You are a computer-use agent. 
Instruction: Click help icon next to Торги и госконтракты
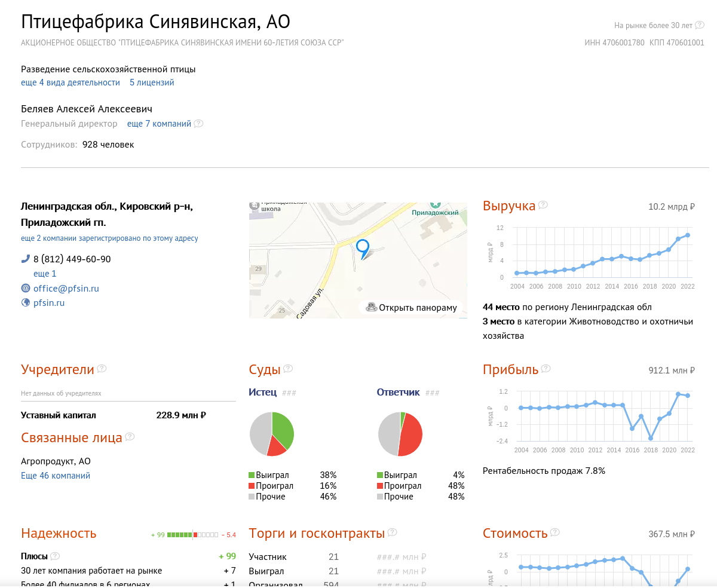click(392, 532)
